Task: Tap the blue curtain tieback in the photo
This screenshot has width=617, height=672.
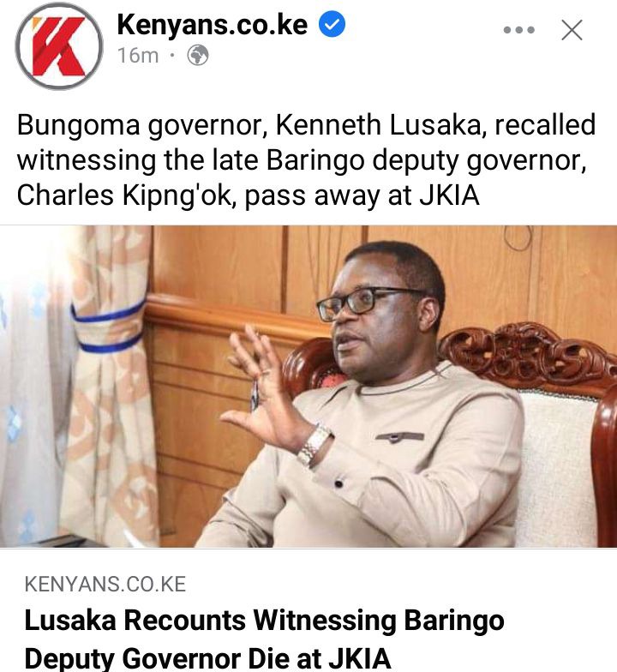Action: 109,327
